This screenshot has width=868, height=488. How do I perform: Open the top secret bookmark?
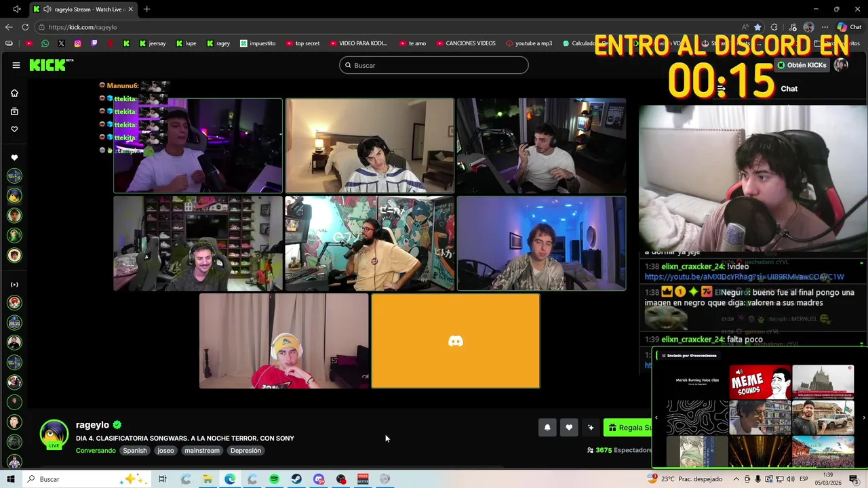coord(302,43)
